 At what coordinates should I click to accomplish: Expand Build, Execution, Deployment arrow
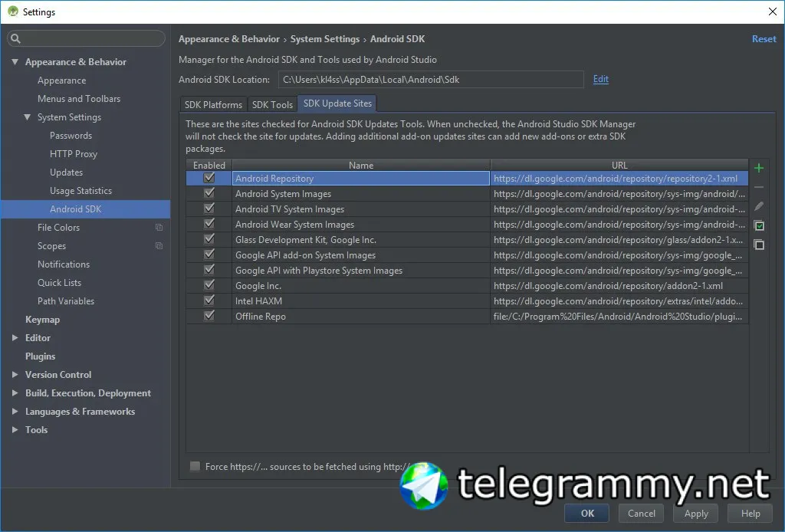point(15,393)
